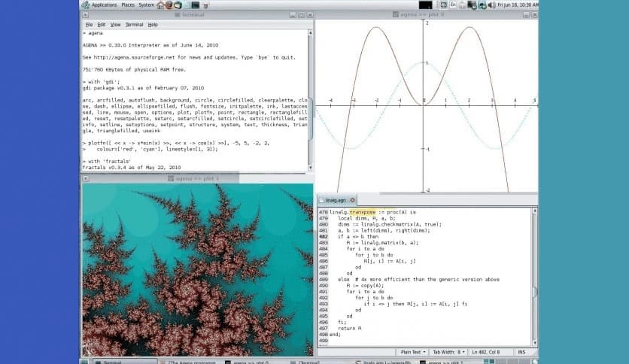Open the terminal File menu
Image resolution: width=629 pixels, height=364 pixels.
tap(89, 24)
